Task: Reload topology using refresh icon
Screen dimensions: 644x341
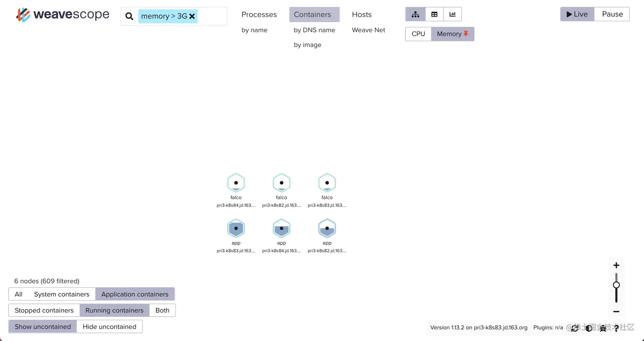Action: click(575, 328)
